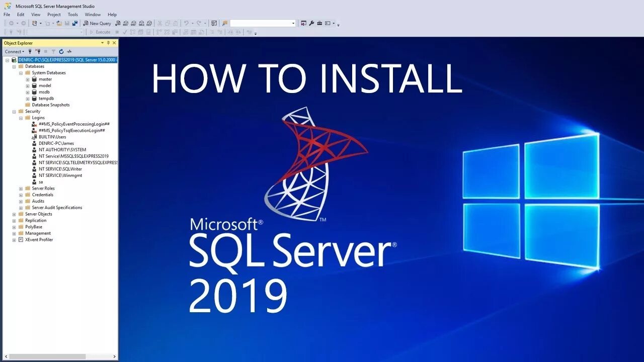
Task: Select the PolyBase folder
Action: 34,227
